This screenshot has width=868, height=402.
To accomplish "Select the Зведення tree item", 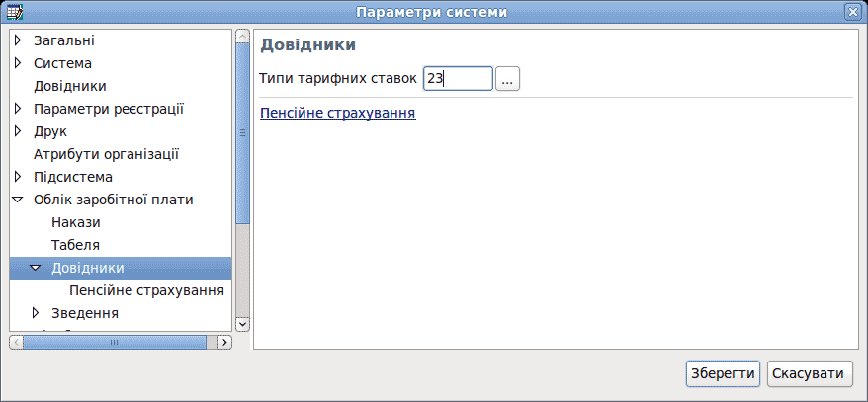I will (x=85, y=313).
